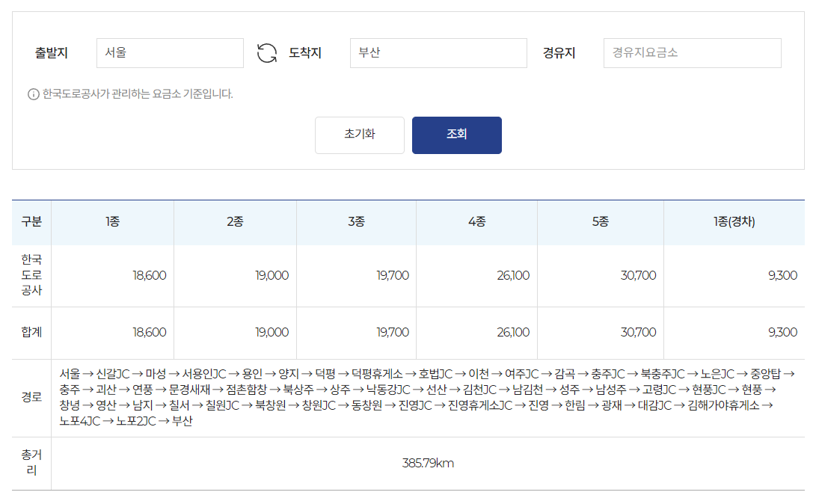Select 19,000 in the 합계 row
819x504 pixels.
click(272, 332)
